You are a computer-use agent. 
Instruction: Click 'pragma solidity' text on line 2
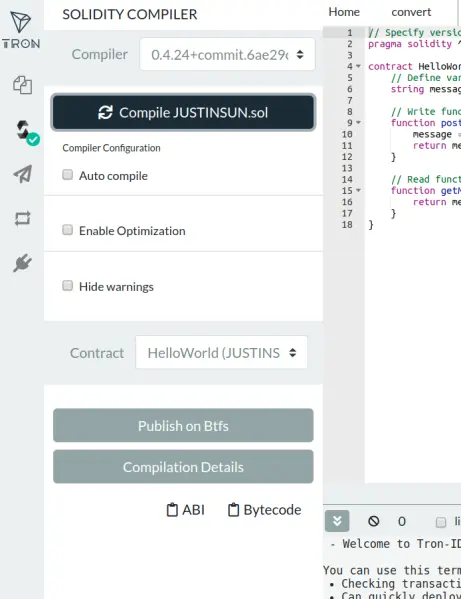(410, 44)
